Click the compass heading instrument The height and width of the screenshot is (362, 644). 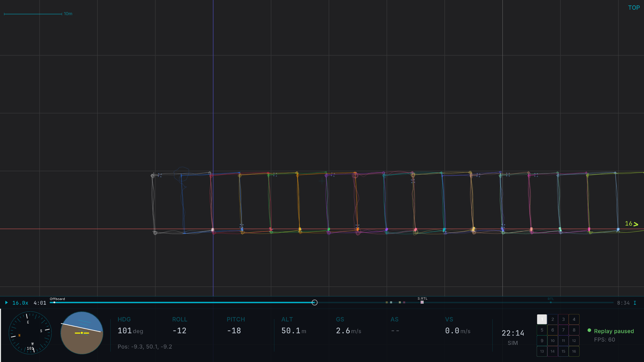click(x=30, y=333)
